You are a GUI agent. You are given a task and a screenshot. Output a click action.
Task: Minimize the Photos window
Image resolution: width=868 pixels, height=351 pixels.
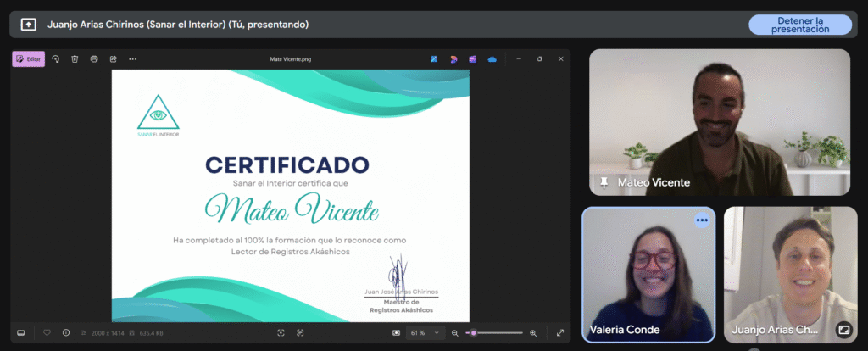tap(519, 58)
